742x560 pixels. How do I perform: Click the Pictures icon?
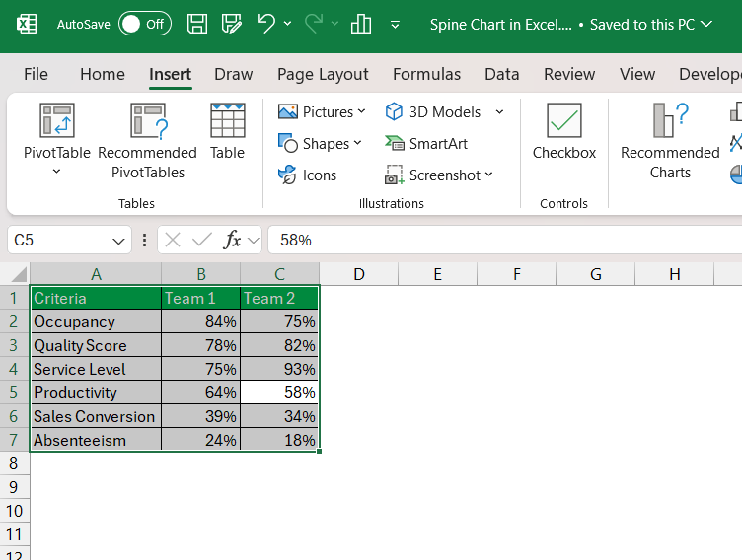coord(288,112)
